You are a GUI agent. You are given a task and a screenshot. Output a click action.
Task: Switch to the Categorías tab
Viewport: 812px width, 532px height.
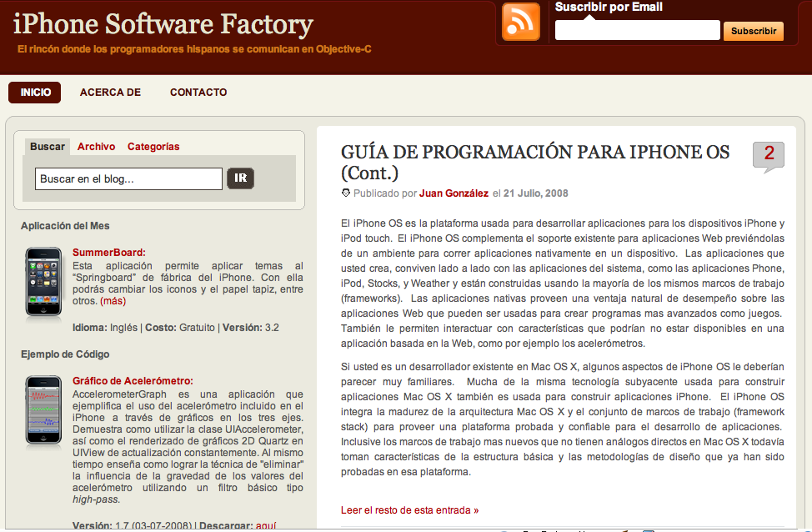tap(153, 147)
